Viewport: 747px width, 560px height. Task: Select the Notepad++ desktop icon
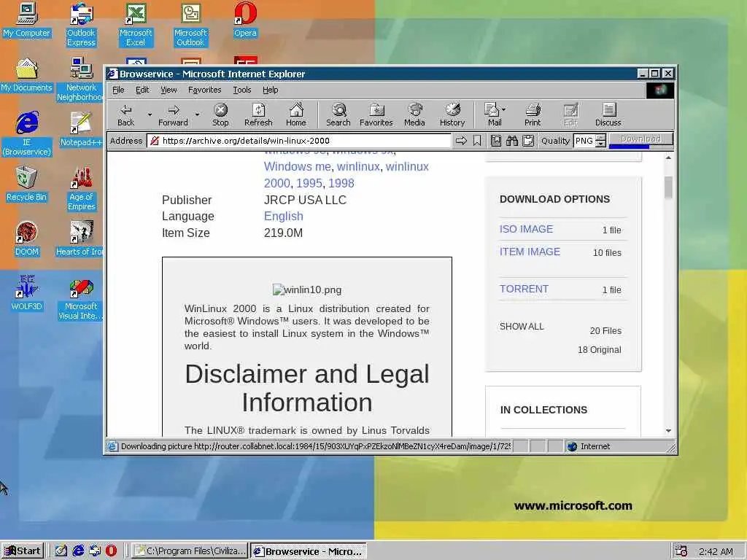coord(81,129)
